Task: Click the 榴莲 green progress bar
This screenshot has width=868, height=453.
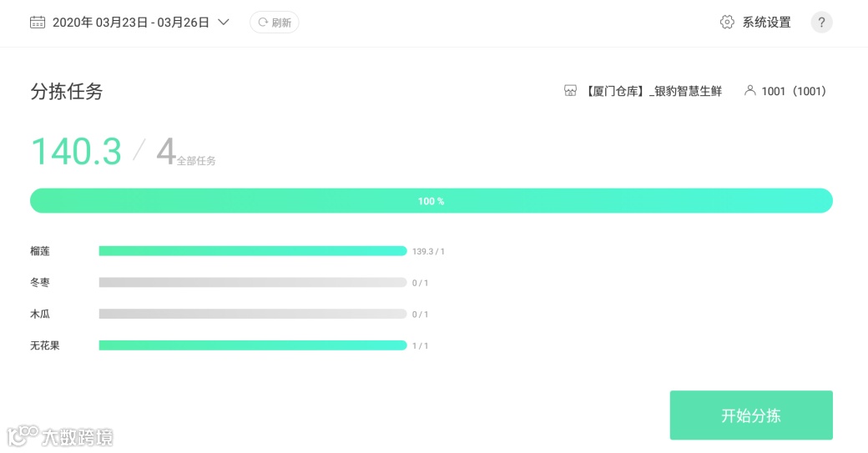Action: click(253, 251)
